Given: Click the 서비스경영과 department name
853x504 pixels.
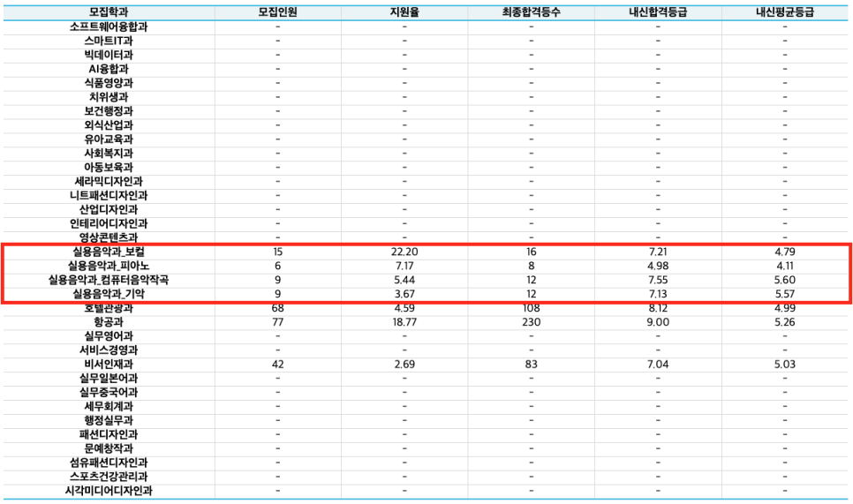Looking at the screenshot, I should pos(109,350).
